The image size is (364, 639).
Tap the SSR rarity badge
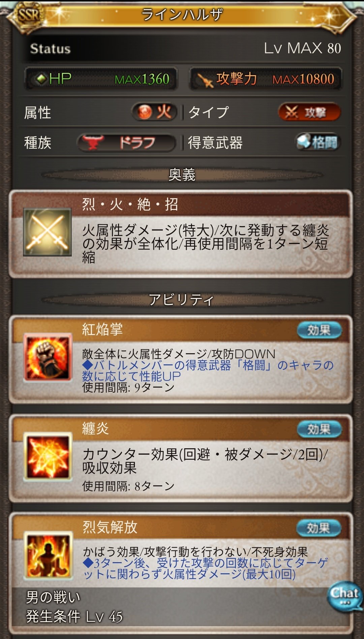click(x=29, y=15)
